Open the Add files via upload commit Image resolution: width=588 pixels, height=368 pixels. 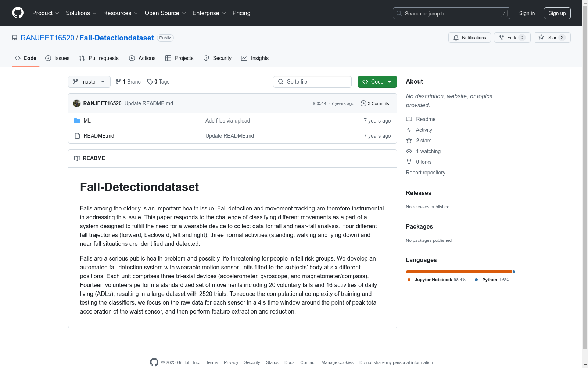pyautogui.click(x=228, y=121)
